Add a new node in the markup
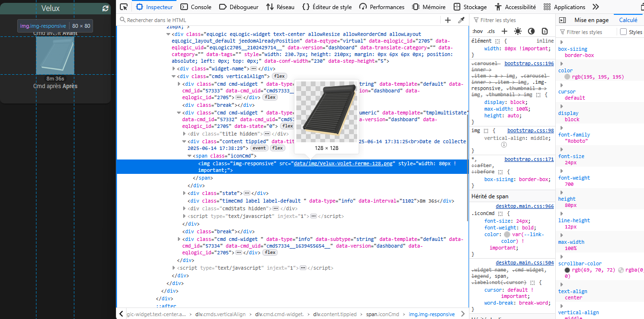644x319 pixels. click(x=448, y=20)
